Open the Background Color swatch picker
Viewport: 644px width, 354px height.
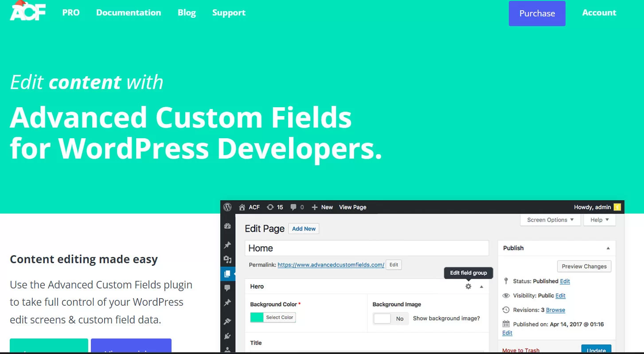point(257,317)
